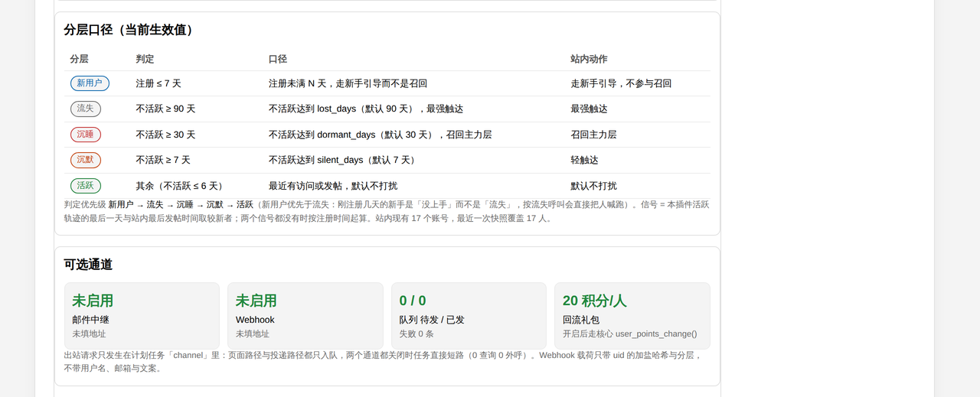Select the 邮件中继 channel card
Viewport: 980px width, 397px height.
click(142, 316)
